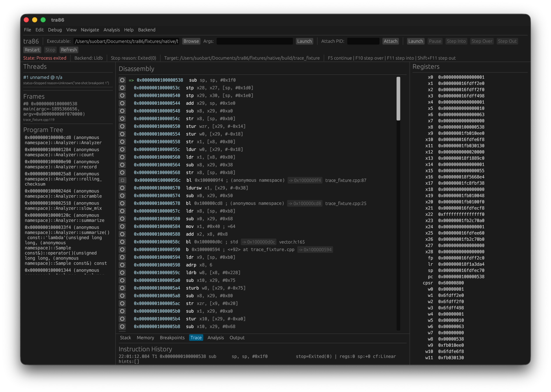Switch to the Breakpoints tab
551x392 pixels.
click(x=172, y=338)
